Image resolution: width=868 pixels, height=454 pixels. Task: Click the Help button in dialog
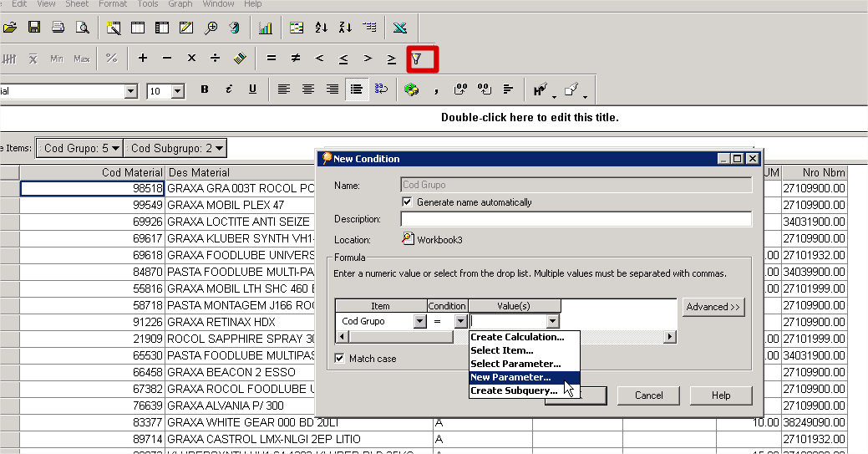point(721,395)
